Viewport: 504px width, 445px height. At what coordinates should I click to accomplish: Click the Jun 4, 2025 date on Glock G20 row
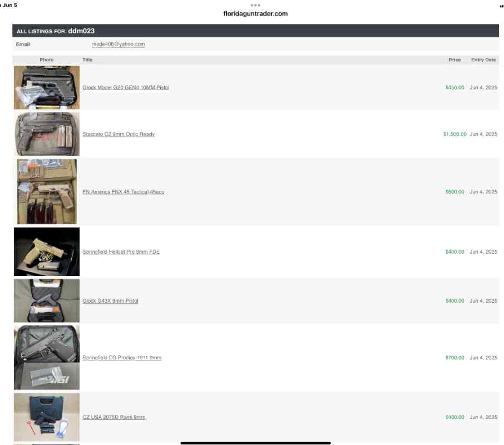(x=483, y=87)
